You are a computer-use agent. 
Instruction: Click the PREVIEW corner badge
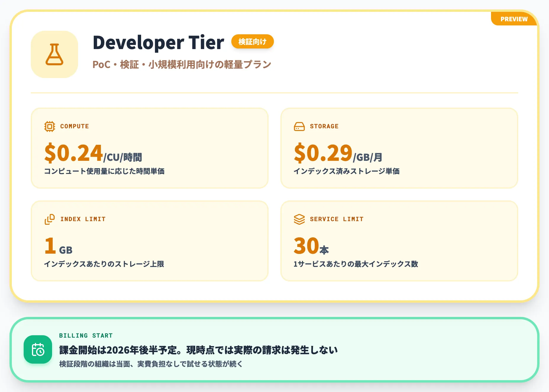point(514,19)
